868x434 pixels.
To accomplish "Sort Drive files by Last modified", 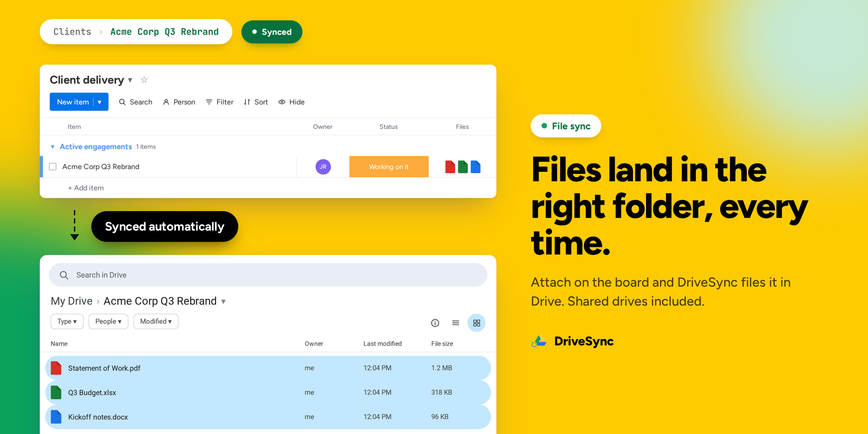I will tap(382, 344).
